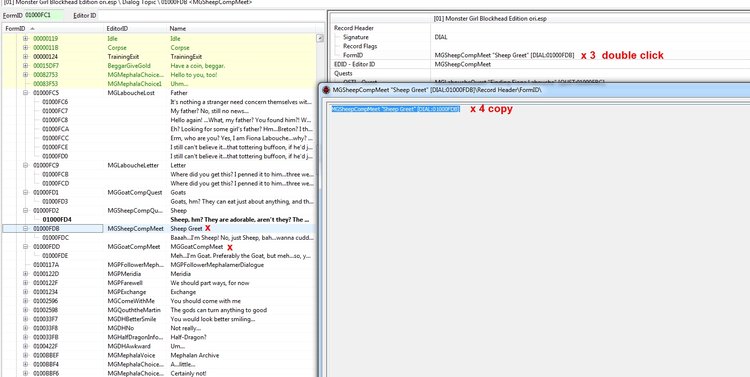Collapse the 01000FD2 MGSheepCompQuest node
750x377 pixels.
pos(25,211)
